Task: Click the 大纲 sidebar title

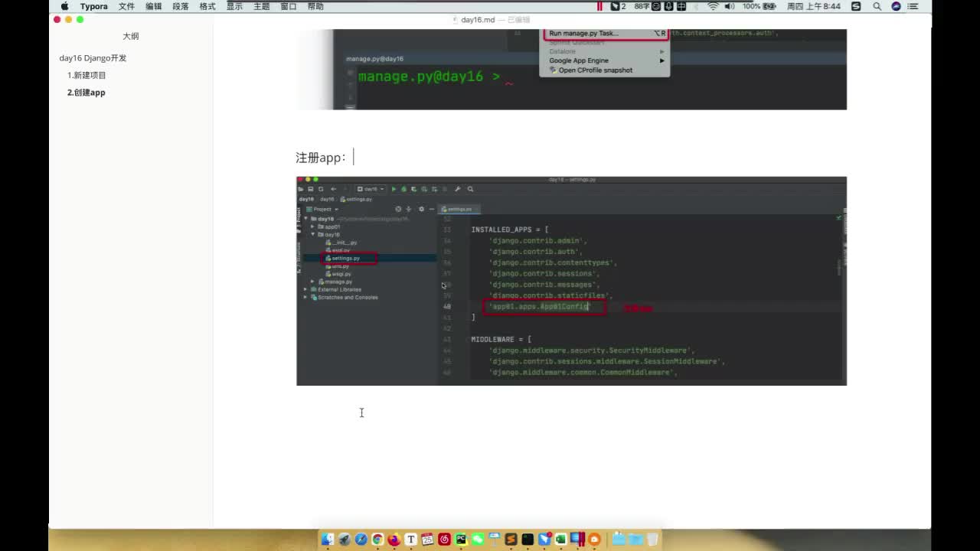Action: pos(131,36)
